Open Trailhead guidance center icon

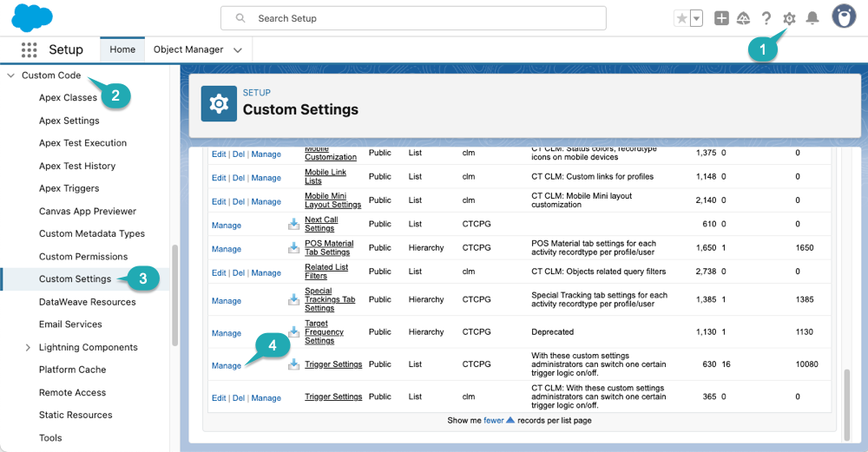(x=744, y=18)
